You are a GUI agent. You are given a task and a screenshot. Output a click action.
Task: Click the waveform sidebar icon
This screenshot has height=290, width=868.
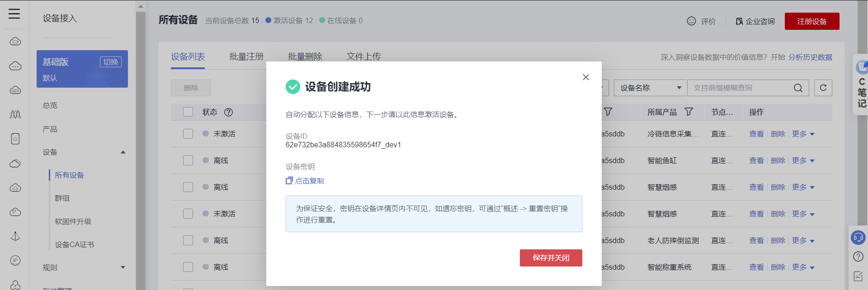click(15, 114)
